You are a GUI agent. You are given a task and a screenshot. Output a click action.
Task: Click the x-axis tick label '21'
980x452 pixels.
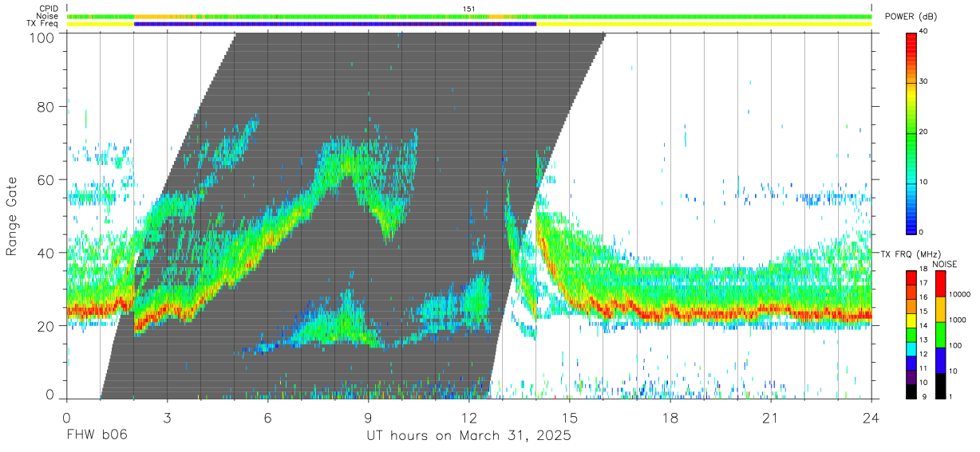(771, 418)
